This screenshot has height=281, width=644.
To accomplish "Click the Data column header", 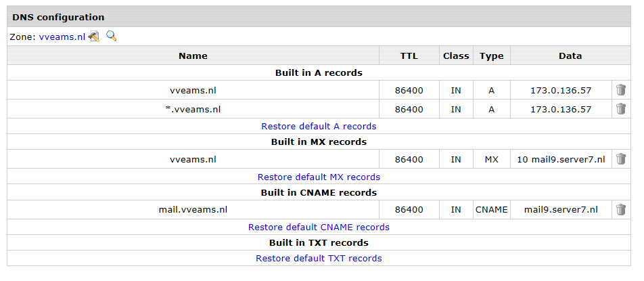I will coord(570,56).
